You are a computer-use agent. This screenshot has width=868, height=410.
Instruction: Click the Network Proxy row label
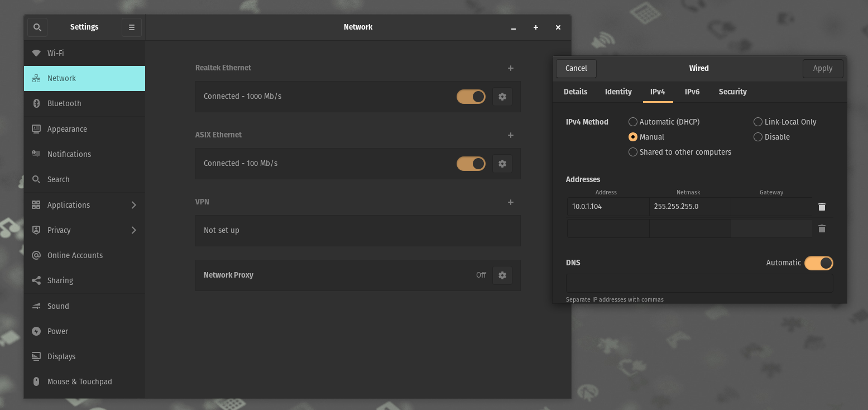tap(228, 275)
